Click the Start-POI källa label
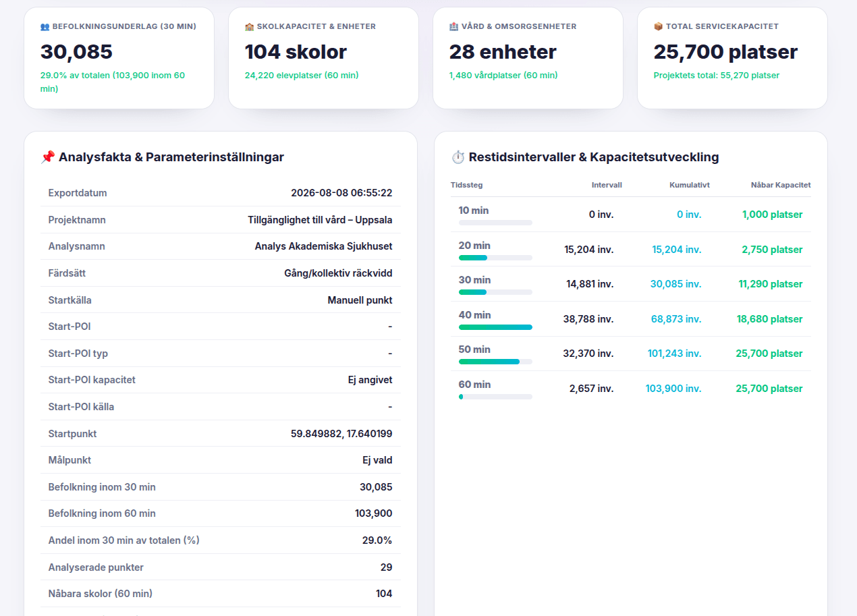This screenshot has height=616, width=857. click(81, 407)
